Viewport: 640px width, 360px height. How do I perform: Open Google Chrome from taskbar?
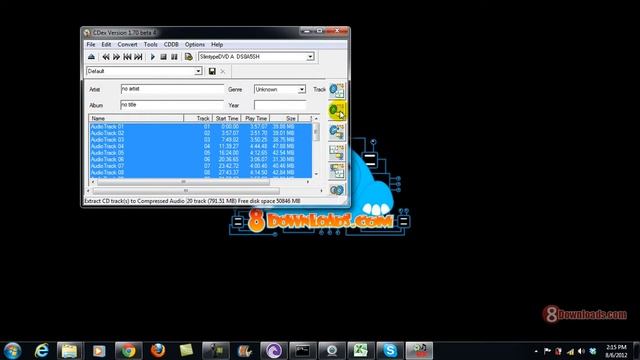click(128, 351)
